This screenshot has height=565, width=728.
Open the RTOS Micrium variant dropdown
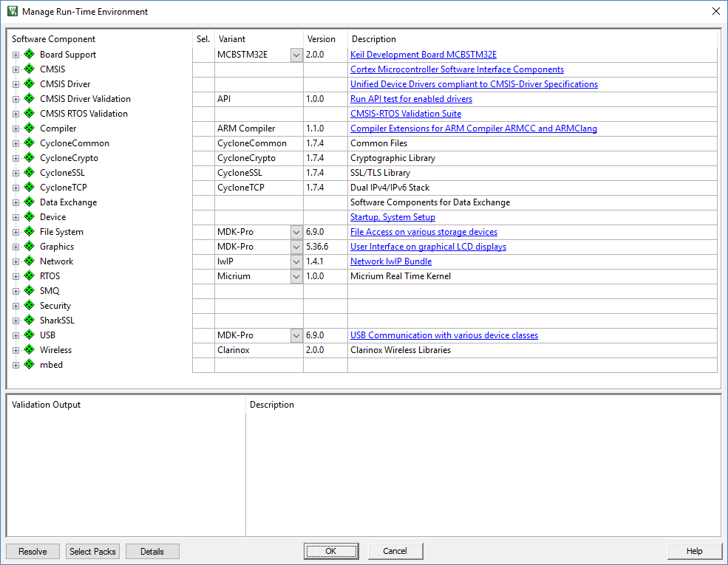(296, 276)
